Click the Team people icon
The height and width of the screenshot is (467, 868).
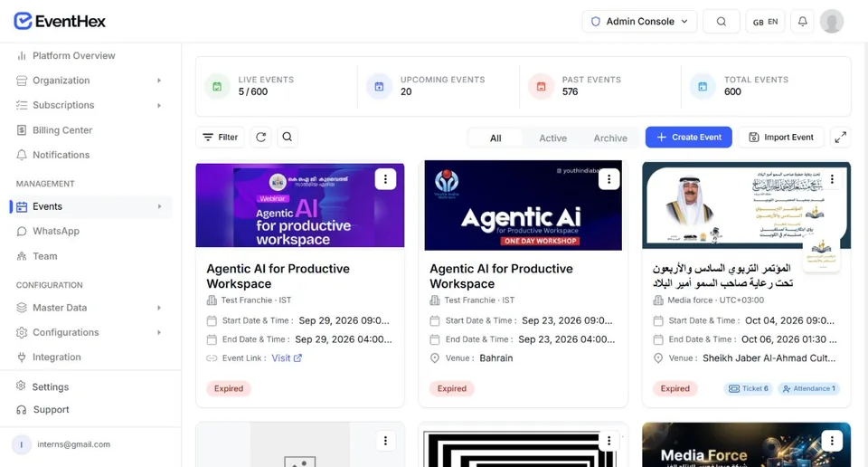pyautogui.click(x=22, y=256)
